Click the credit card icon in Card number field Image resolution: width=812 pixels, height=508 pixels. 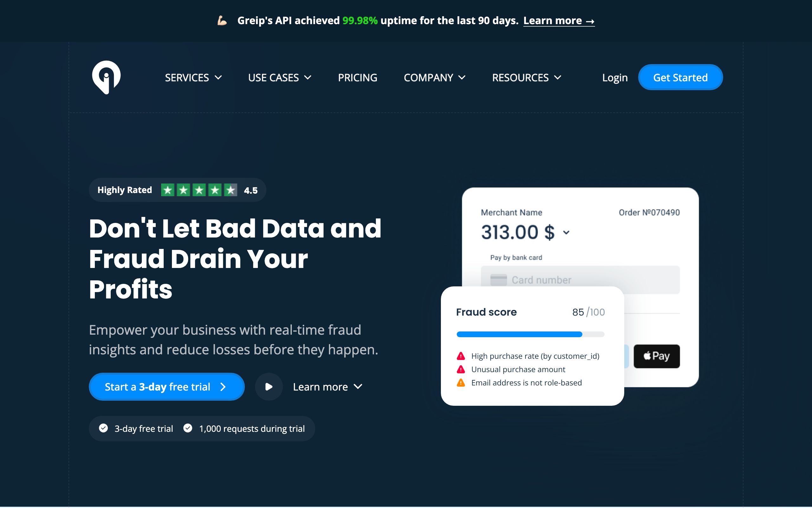(498, 280)
